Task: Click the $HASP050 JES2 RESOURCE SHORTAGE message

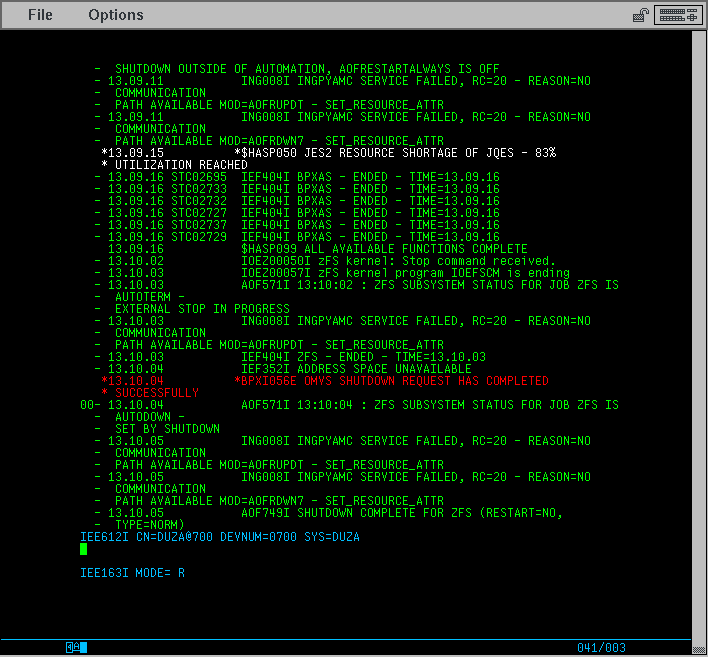Action: (x=329, y=153)
